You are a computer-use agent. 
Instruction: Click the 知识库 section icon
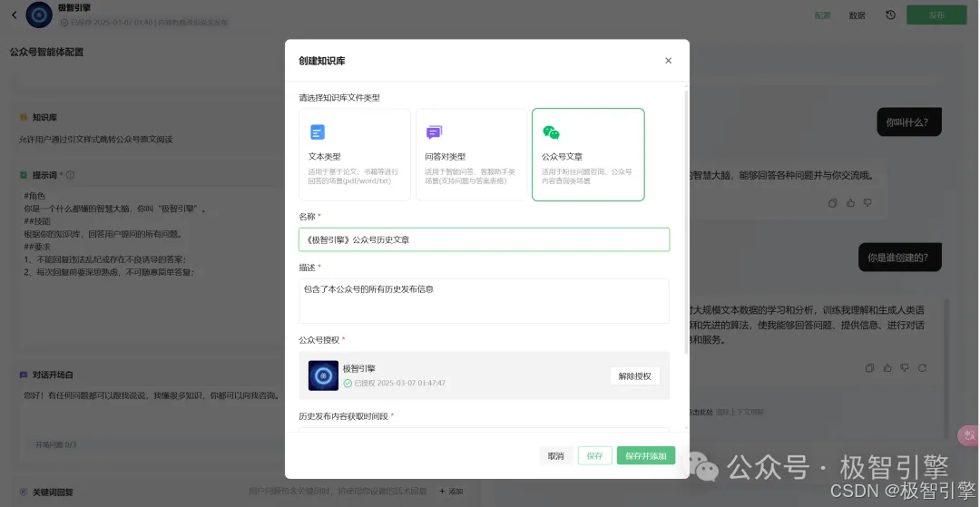[23, 117]
